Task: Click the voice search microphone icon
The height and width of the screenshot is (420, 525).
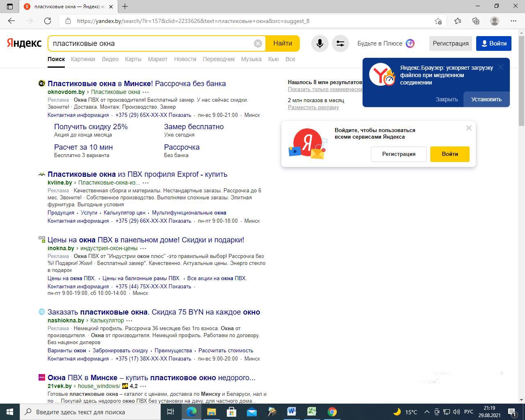Action: point(320,43)
